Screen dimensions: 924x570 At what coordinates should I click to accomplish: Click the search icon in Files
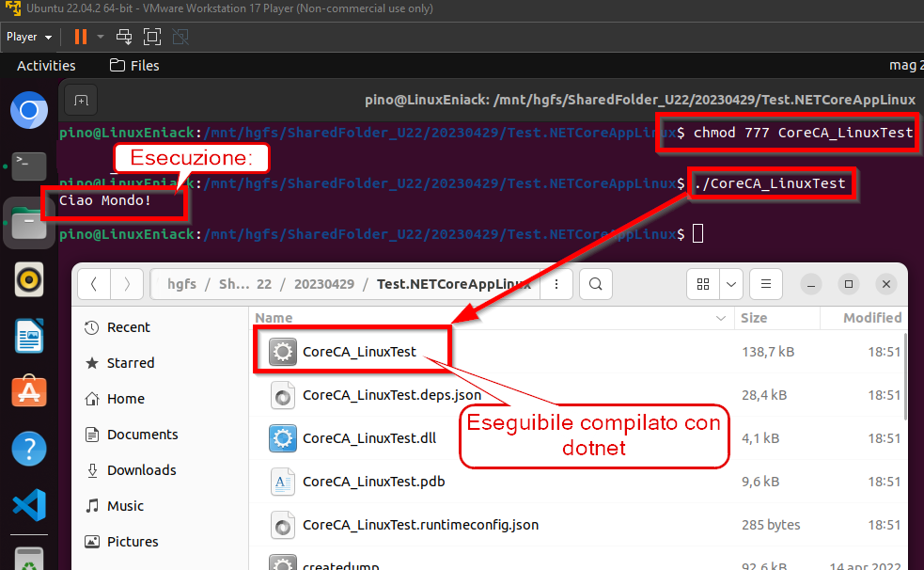[x=596, y=283]
